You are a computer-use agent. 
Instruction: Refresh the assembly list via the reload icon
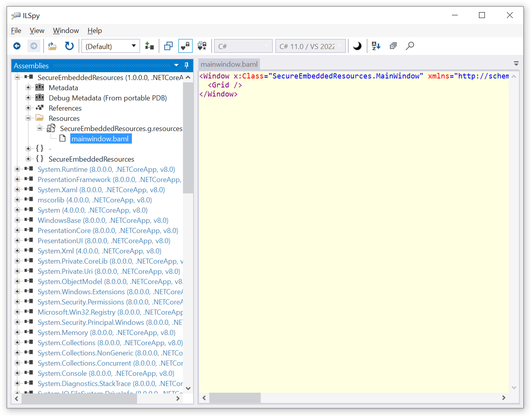point(69,46)
